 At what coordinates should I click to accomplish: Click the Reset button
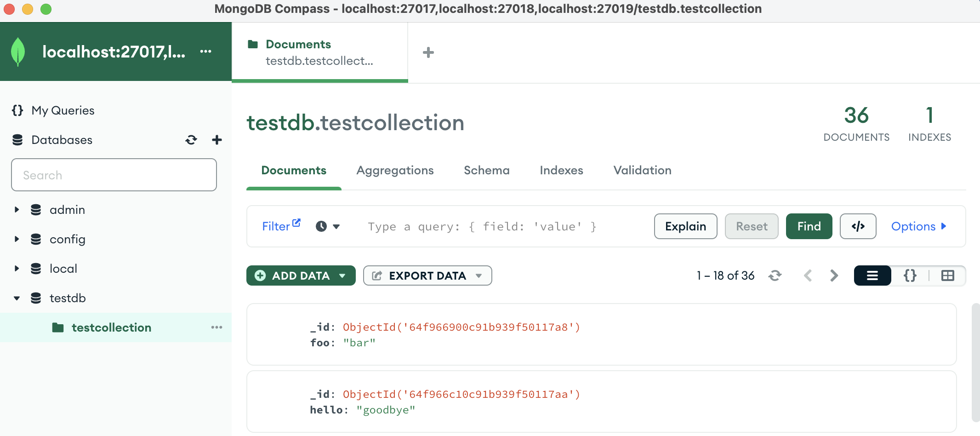click(x=752, y=226)
